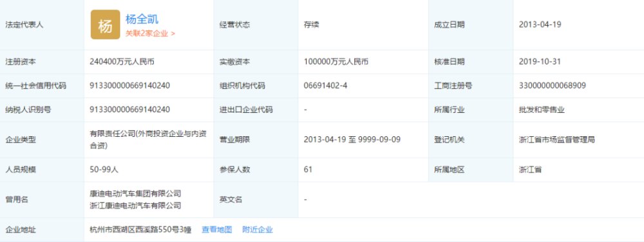Click the 参保人数 label

coord(234,169)
